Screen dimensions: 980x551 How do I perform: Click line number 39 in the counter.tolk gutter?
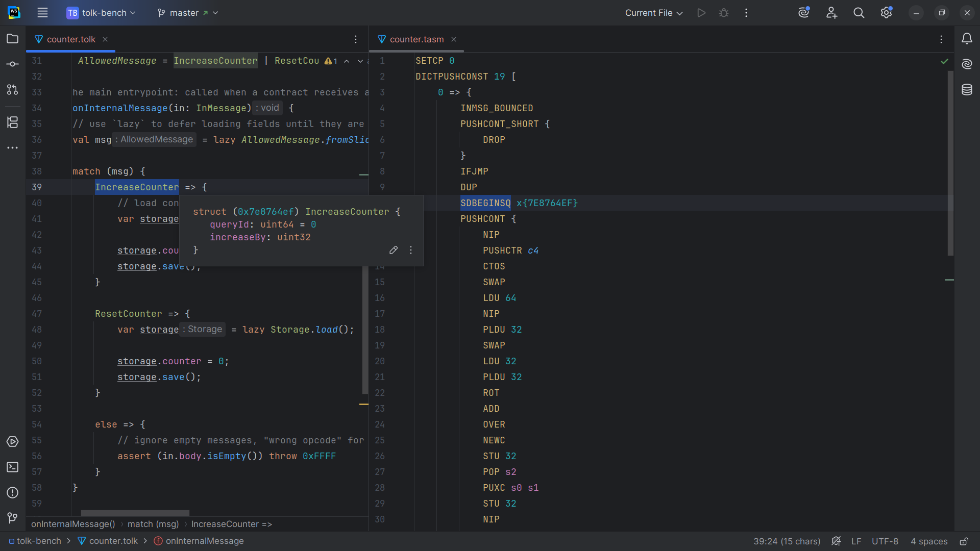[x=37, y=187]
